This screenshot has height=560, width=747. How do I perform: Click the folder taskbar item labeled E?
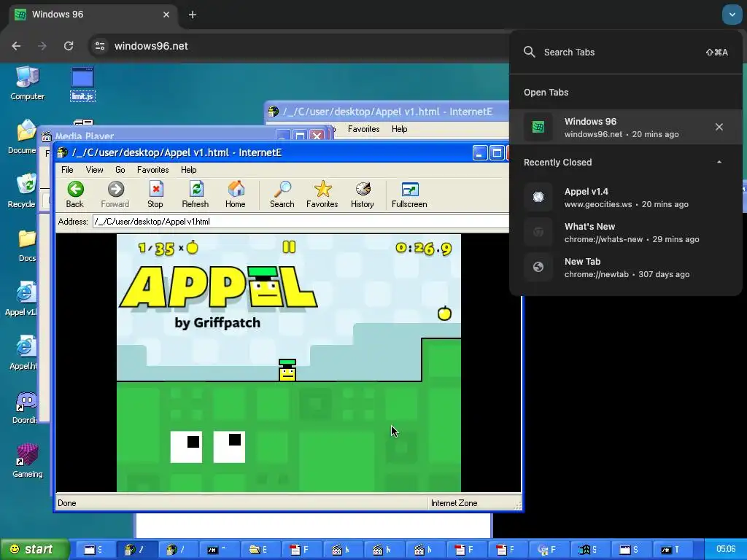pyautogui.click(x=259, y=550)
